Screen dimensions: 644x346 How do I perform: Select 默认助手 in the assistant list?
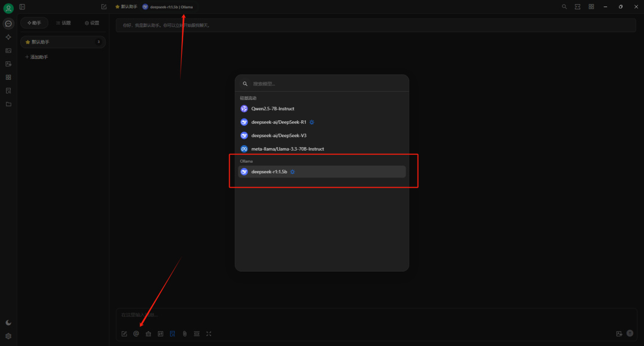tap(63, 42)
